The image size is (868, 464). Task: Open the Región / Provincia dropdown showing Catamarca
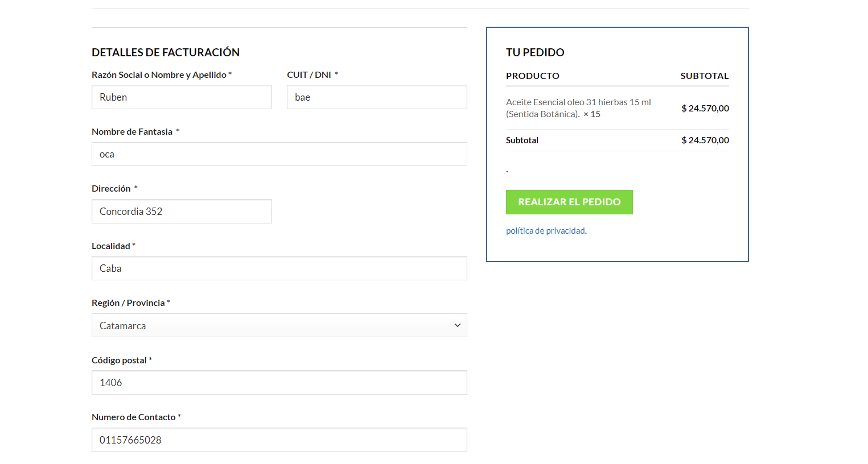pyautogui.click(x=279, y=325)
